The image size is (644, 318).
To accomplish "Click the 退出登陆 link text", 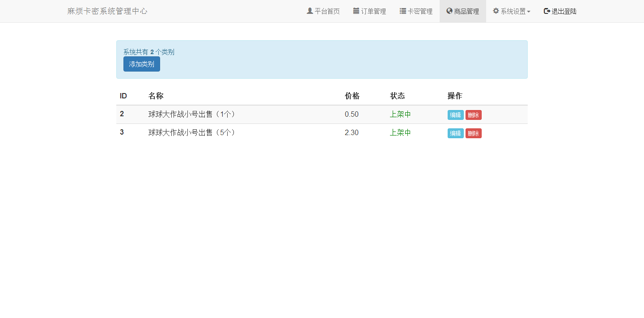I will pos(564,11).
